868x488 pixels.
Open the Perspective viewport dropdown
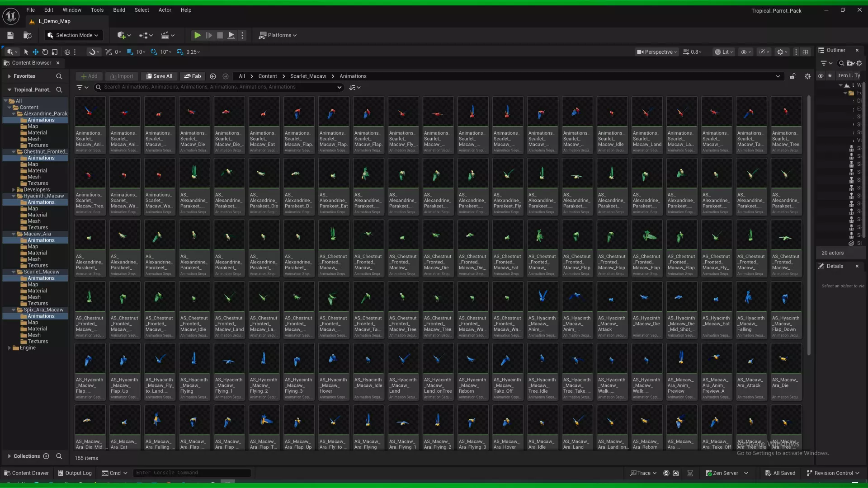pyautogui.click(x=656, y=52)
